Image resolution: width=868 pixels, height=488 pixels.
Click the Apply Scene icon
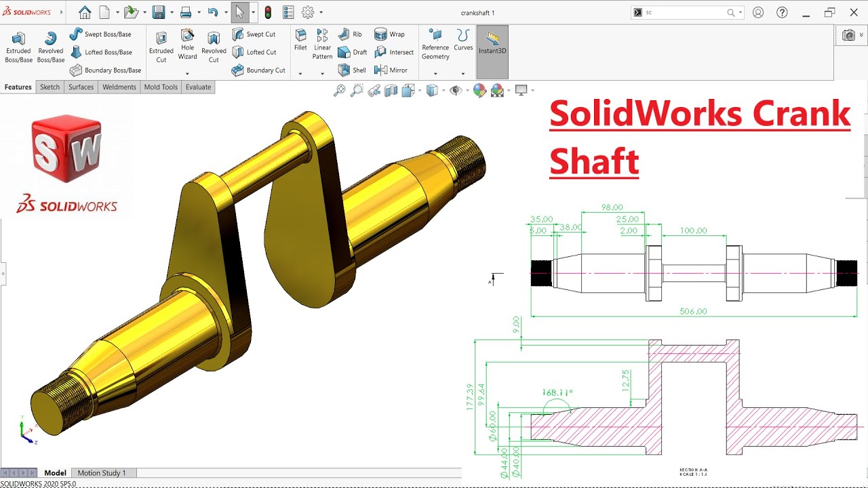pyautogui.click(x=497, y=90)
